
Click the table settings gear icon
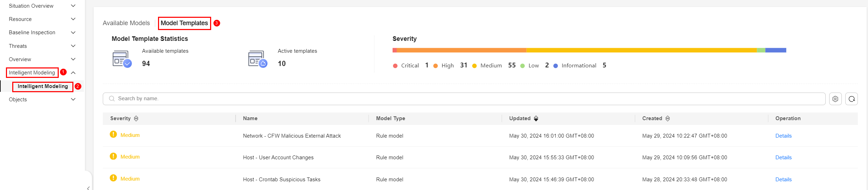pos(835,99)
